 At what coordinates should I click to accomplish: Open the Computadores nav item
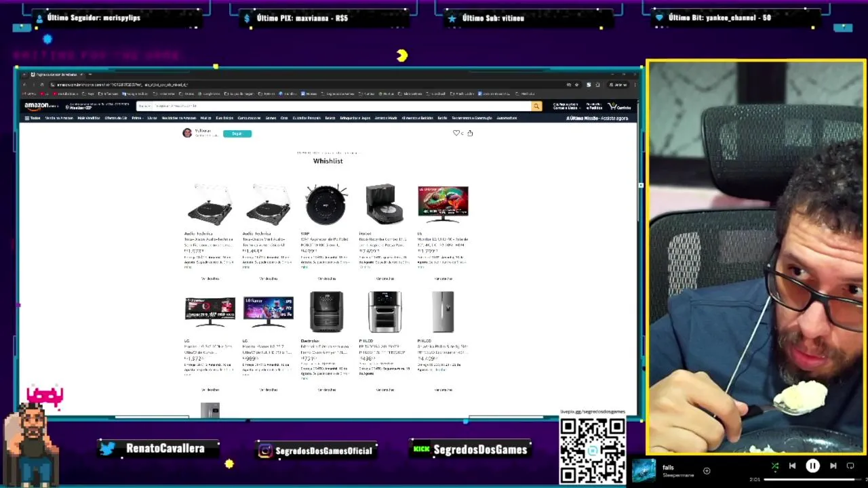click(x=249, y=118)
